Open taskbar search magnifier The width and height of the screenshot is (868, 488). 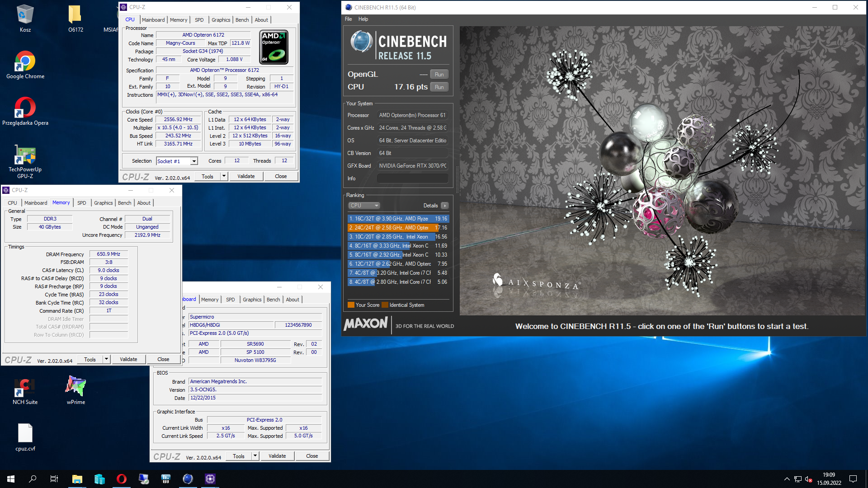click(x=33, y=479)
